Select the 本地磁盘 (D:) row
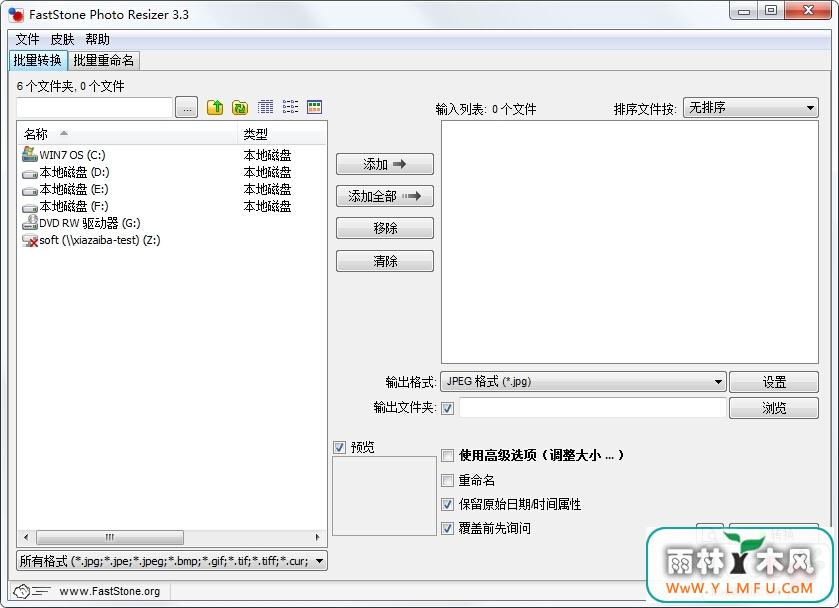This screenshot has width=839, height=608. [x=172, y=172]
